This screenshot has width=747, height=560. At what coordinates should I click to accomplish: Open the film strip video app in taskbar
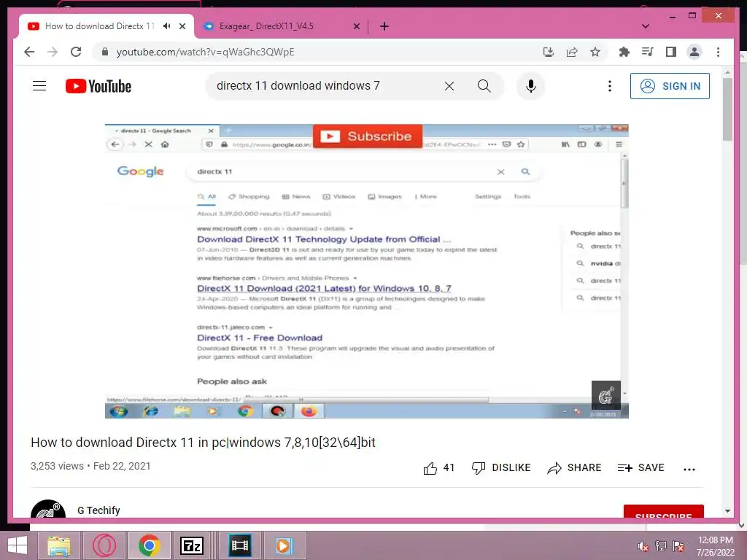239,545
